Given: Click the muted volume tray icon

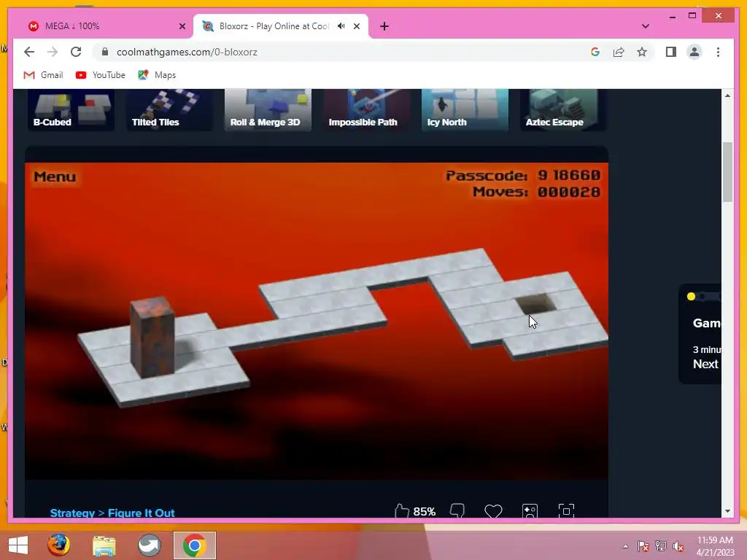Looking at the screenshot, I should click(678, 546).
